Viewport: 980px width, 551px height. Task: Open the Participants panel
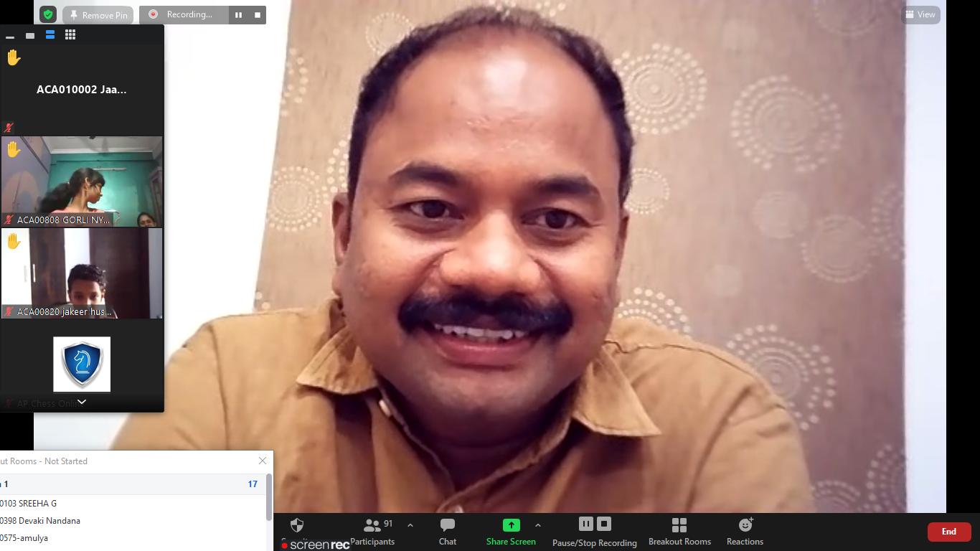point(372,532)
